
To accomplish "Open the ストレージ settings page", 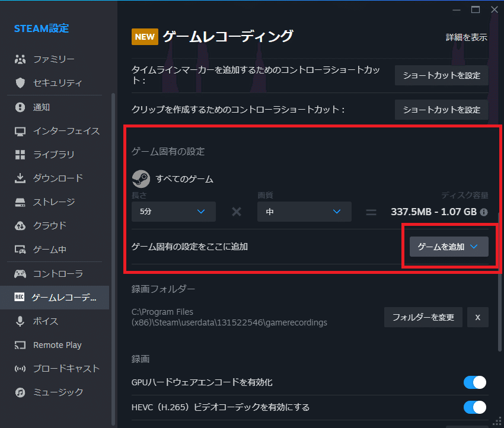I will [x=55, y=202].
